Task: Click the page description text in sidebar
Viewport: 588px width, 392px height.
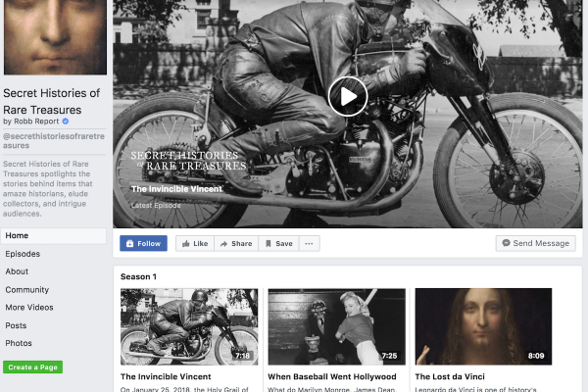Action: click(48, 189)
